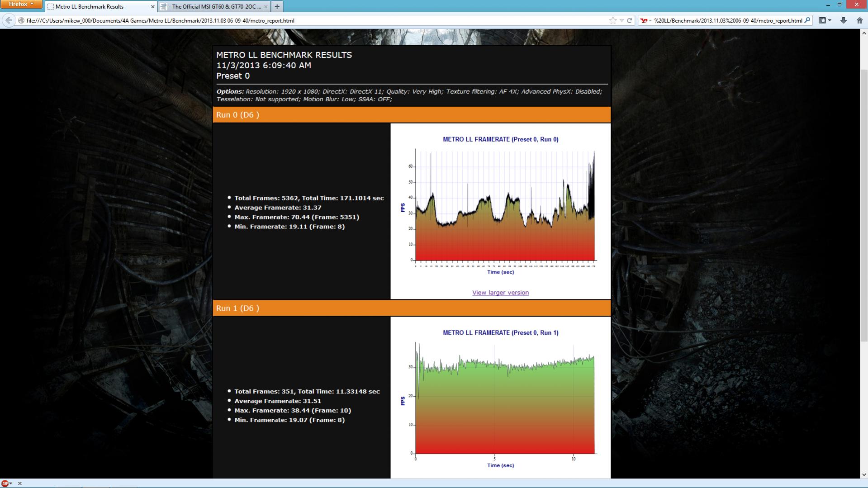Click the page identity icon in address bar
Image resolution: width=868 pixels, height=488 pixels.
21,20
